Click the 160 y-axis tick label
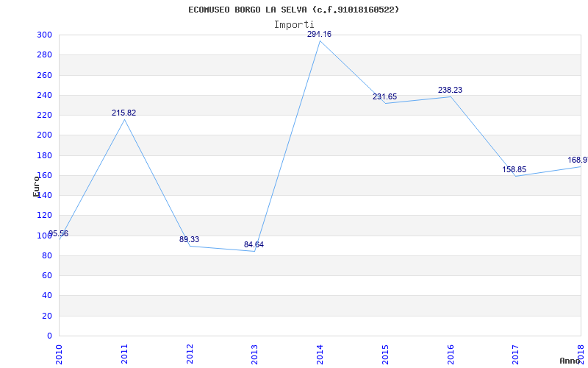 pos(45,175)
